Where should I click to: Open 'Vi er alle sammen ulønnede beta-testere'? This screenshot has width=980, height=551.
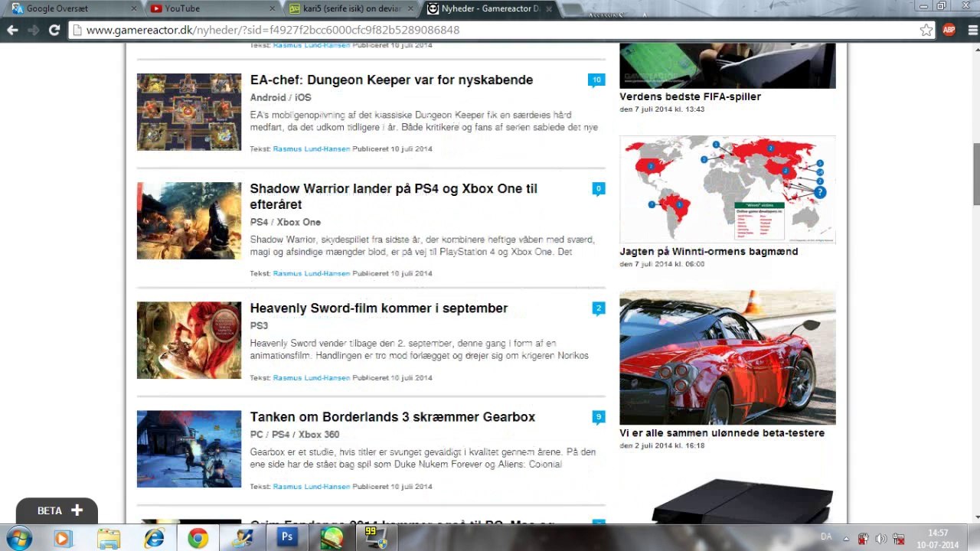pos(722,432)
